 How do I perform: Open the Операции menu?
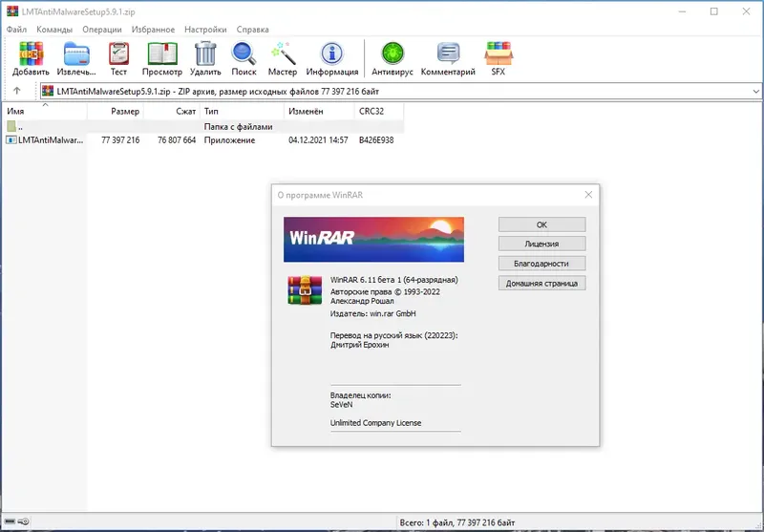102,30
